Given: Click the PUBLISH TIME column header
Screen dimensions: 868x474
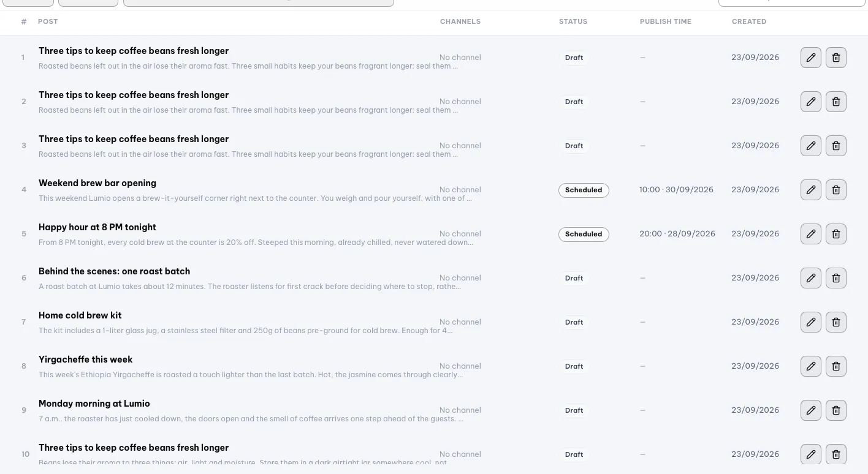Looking at the screenshot, I should (x=666, y=21).
